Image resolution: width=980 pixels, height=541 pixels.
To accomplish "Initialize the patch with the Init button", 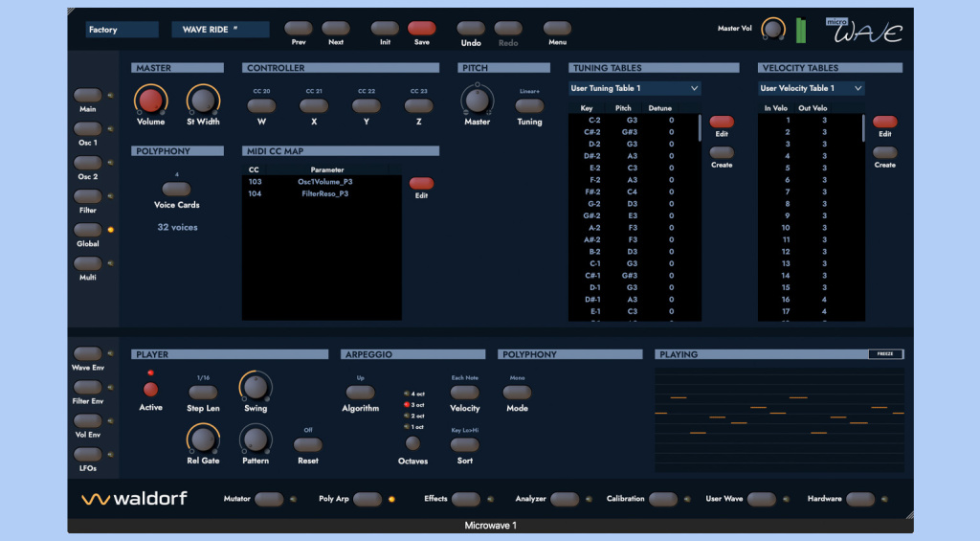I will [x=385, y=28].
